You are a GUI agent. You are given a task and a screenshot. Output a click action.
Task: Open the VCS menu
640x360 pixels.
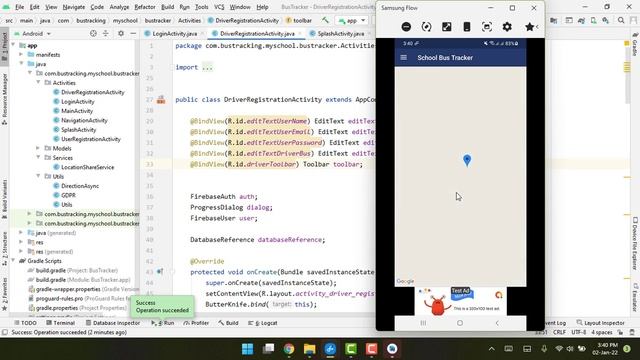(x=219, y=7)
